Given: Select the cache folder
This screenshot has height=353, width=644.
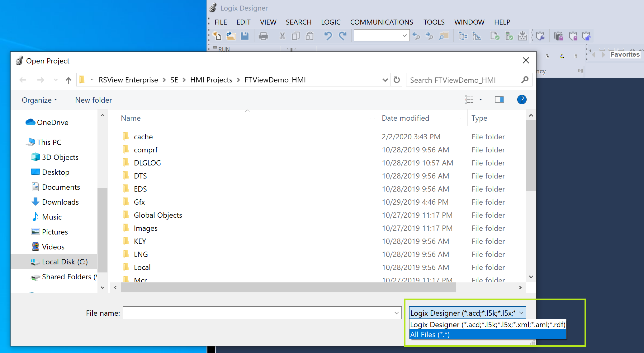Looking at the screenshot, I should (143, 137).
